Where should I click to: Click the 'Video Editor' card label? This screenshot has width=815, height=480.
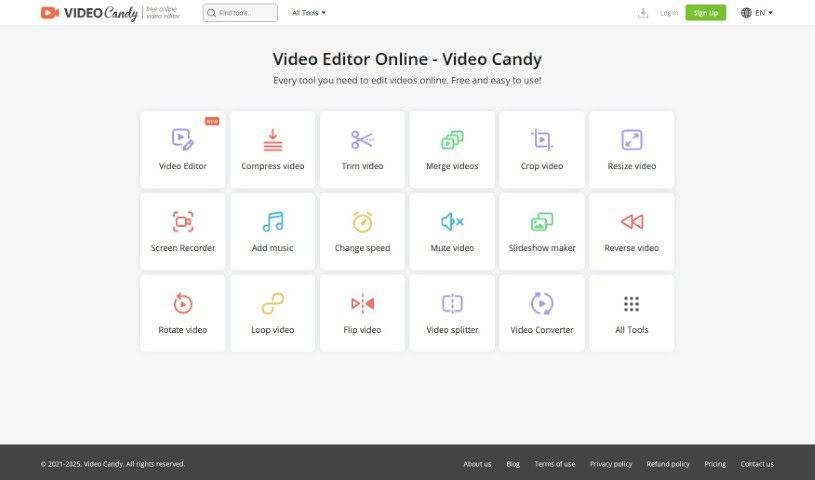[183, 166]
